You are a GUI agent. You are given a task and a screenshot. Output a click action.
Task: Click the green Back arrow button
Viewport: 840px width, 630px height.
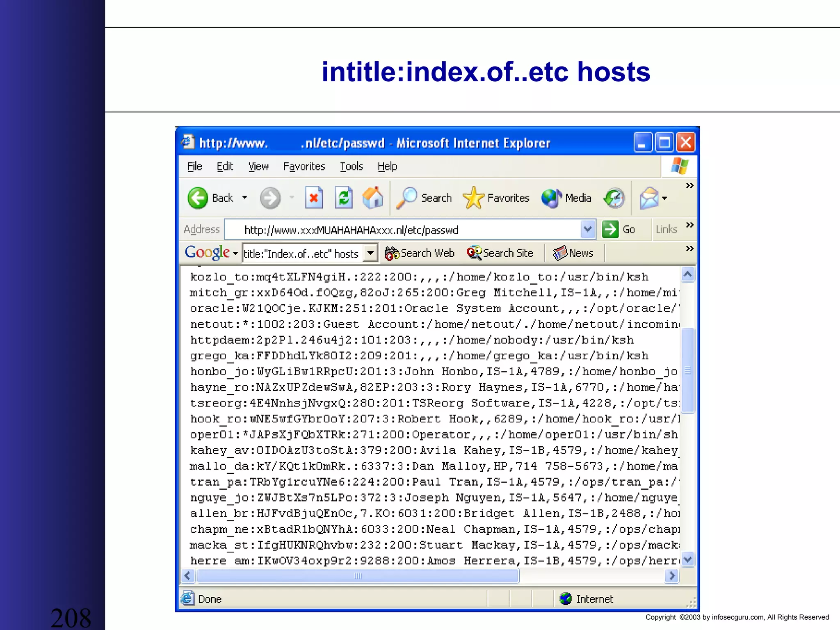click(198, 198)
